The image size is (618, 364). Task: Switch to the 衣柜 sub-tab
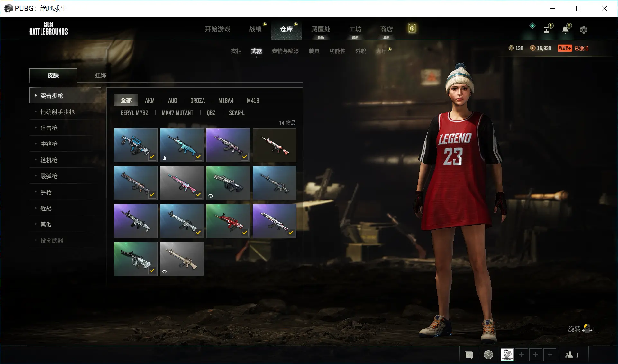point(236,51)
